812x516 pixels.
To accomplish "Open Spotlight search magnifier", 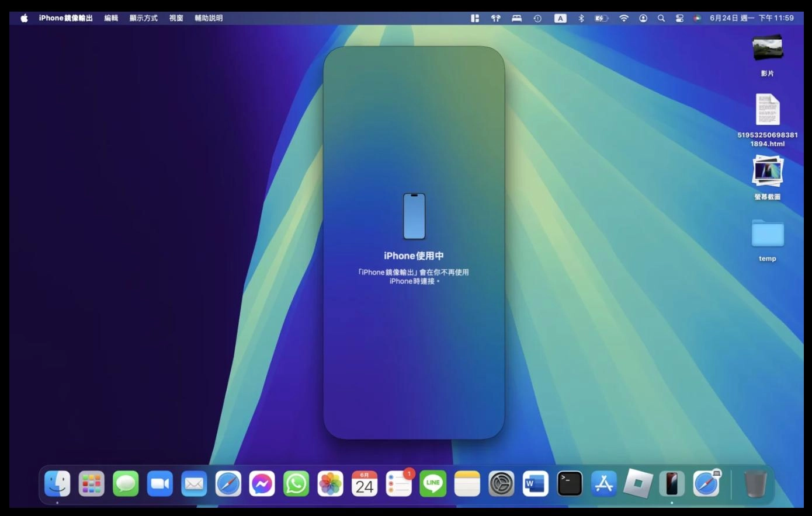I will click(x=661, y=18).
